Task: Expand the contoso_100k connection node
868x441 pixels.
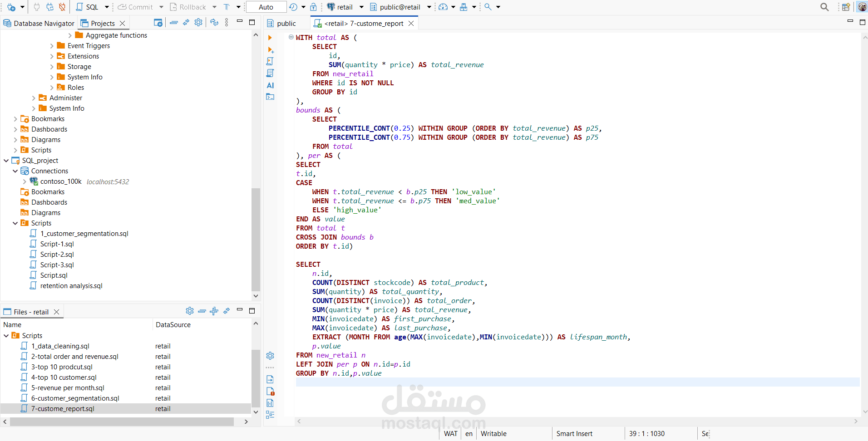Action: (x=25, y=181)
